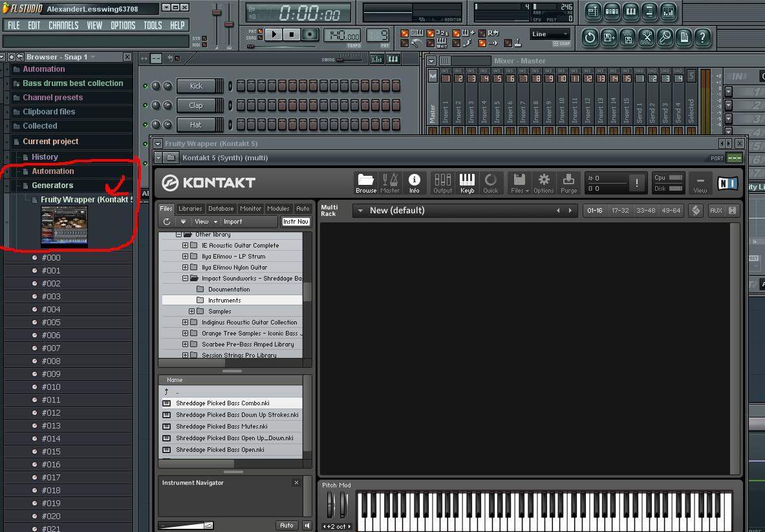Click Import in Kontakt browser
This screenshot has height=532, width=765.
click(233, 221)
